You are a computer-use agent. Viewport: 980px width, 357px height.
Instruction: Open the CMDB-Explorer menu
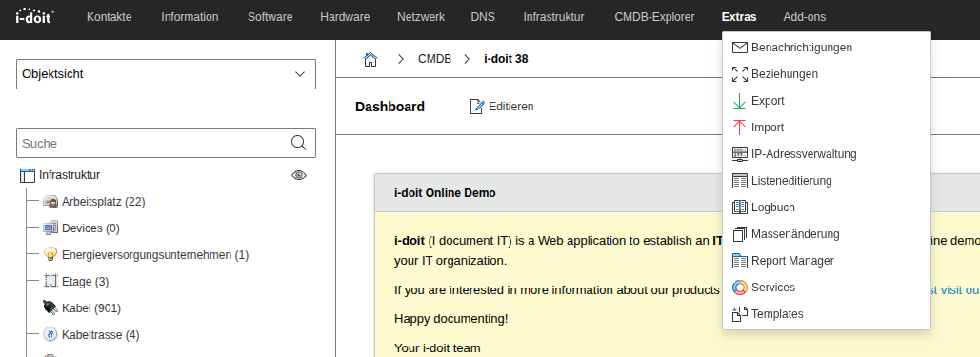[x=654, y=17]
